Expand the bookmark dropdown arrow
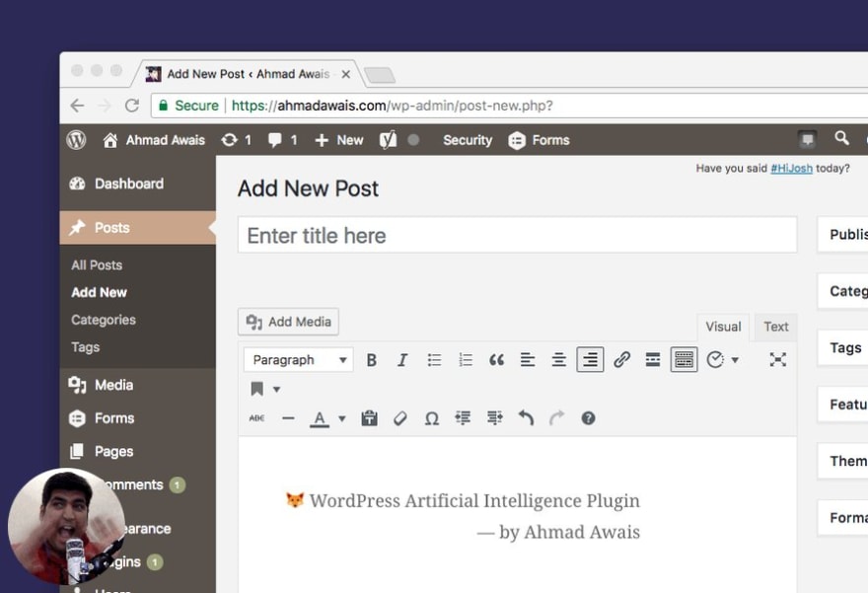This screenshot has width=868, height=593. click(x=276, y=389)
